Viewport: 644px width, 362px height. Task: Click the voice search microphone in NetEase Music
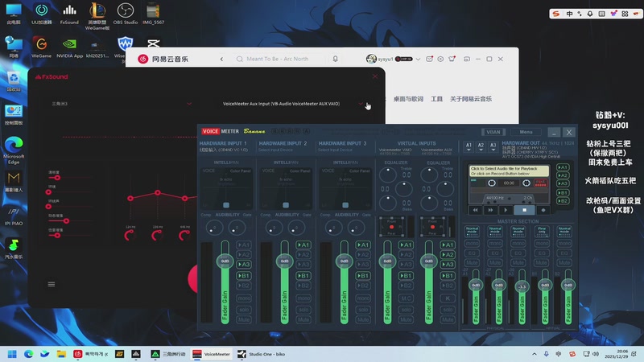tap(336, 59)
